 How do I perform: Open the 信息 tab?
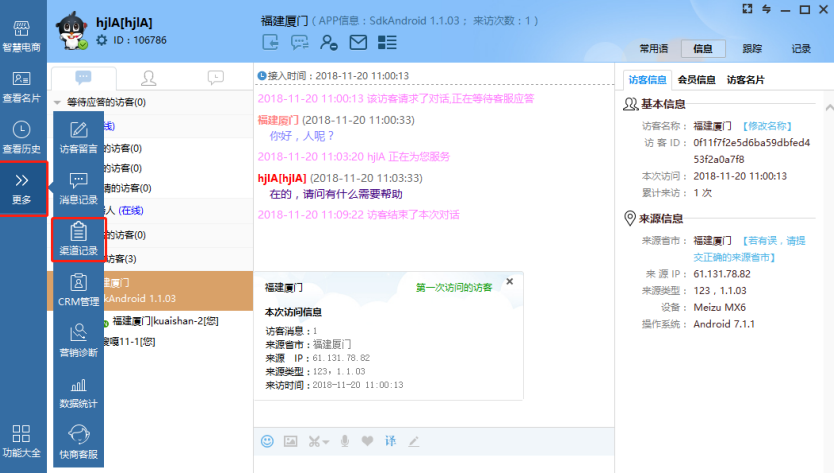[x=703, y=48]
